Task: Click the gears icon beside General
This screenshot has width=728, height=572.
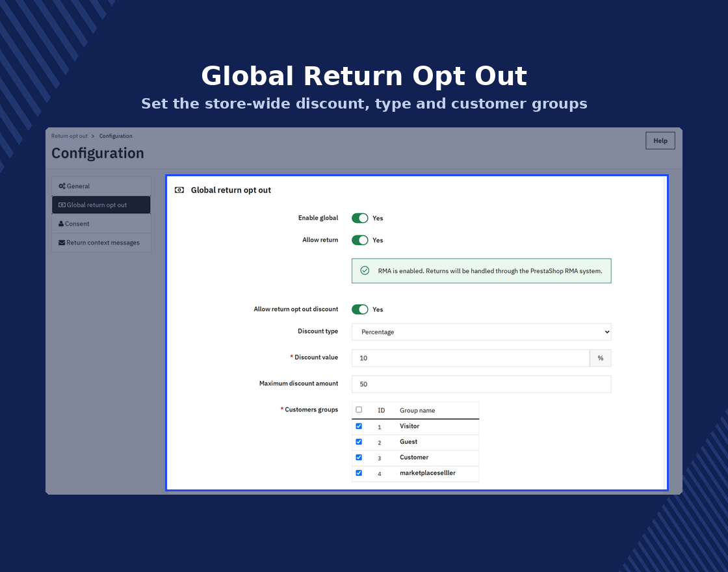Action: point(62,186)
